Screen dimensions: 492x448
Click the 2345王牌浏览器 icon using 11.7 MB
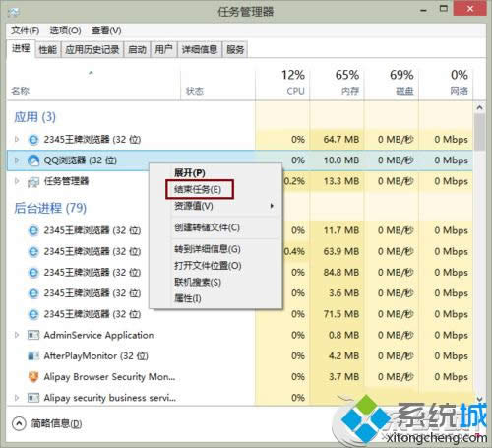tap(33, 230)
